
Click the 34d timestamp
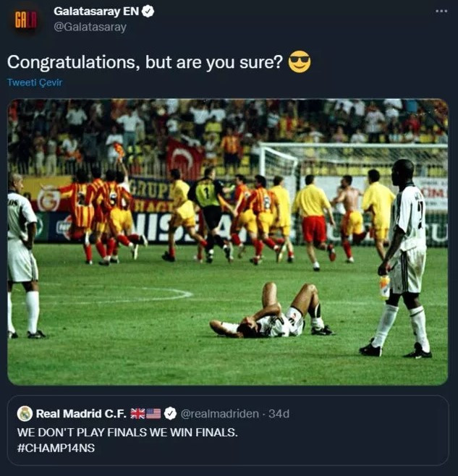tap(279, 414)
